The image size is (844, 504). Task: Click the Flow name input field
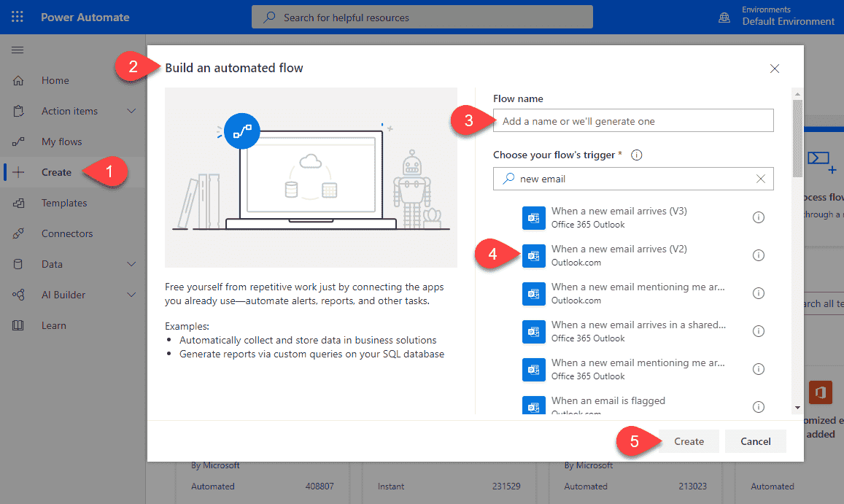click(x=633, y=120)
